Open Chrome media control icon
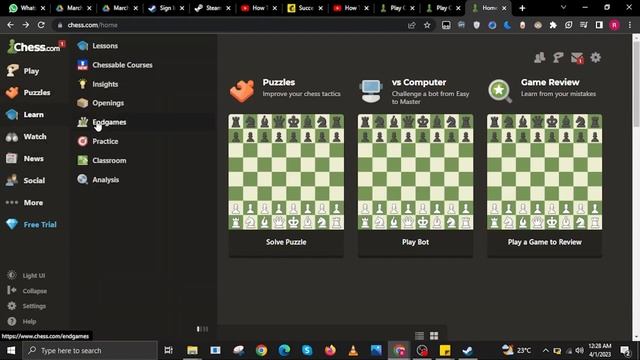The height and width of the screenshot is (360, 640). (584, 25)
